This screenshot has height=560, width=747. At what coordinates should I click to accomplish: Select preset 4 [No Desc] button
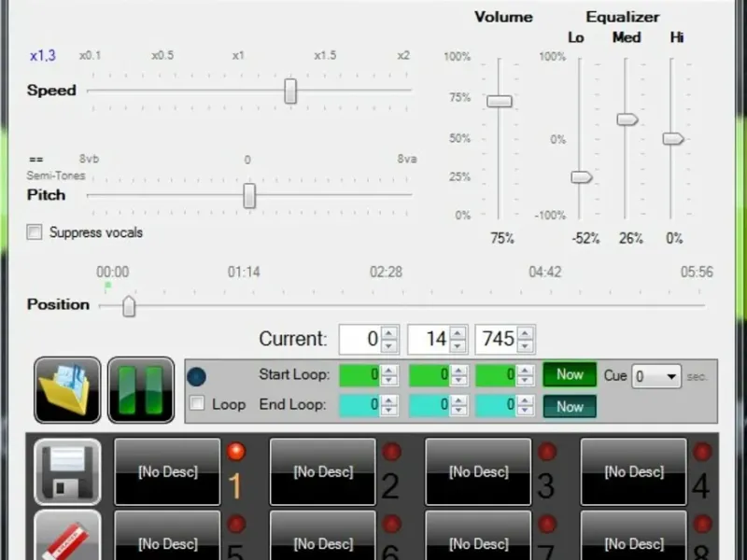[x=634, y=471]
